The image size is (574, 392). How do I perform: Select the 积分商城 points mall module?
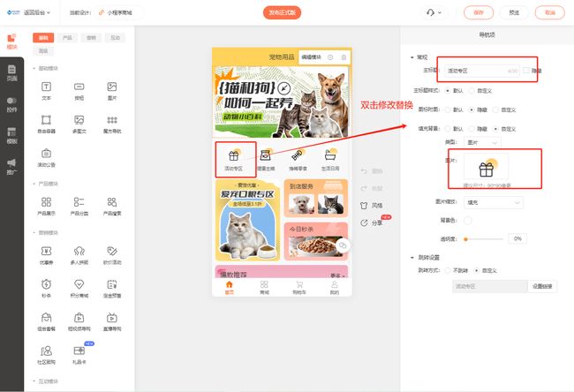(x=79, y=288)
